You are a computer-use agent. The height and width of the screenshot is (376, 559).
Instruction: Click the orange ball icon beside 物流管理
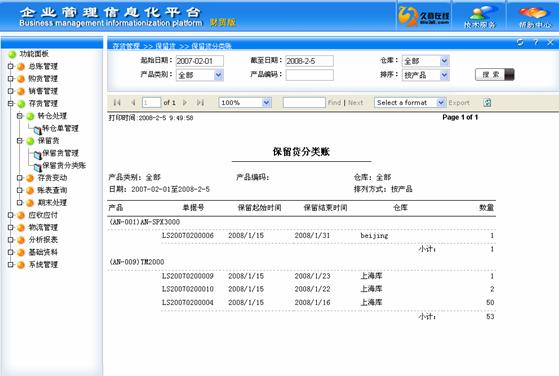21,228
